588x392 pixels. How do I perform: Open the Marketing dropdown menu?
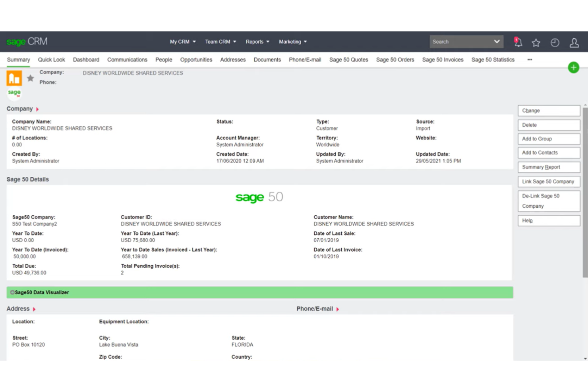(x=293, y=42)
